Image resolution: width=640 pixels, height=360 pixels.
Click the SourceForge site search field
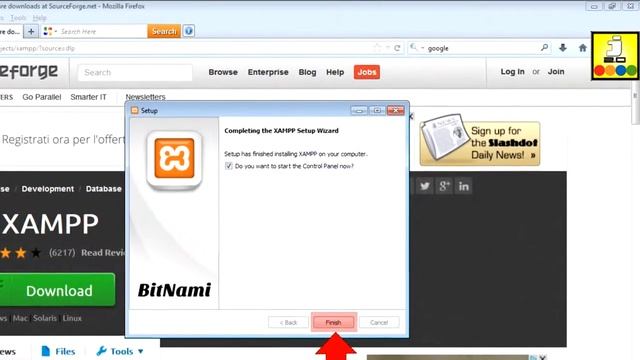[135, 73]
